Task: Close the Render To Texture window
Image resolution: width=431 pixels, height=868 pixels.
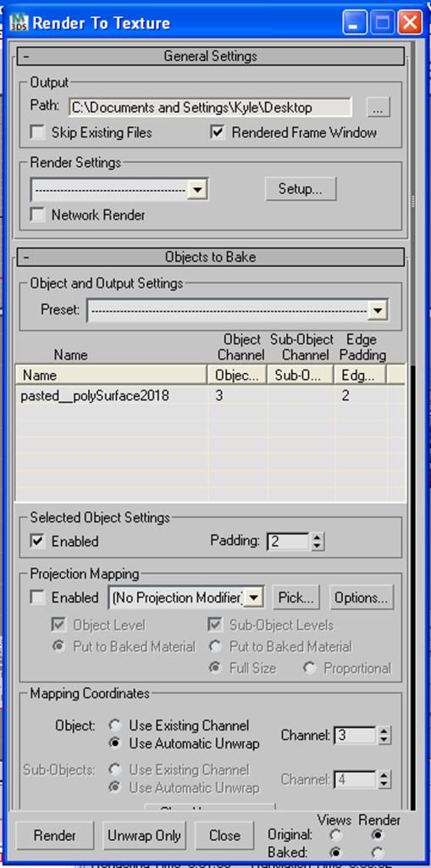Action: point(410,23)
